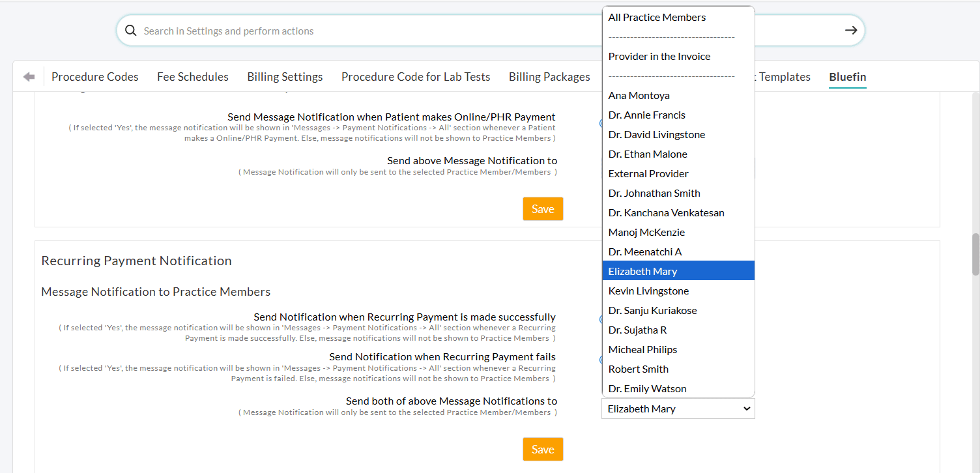Click the magnifier icon in search bar
The height and width of the screenshot is (473, 980).
(x=130, y=31)
